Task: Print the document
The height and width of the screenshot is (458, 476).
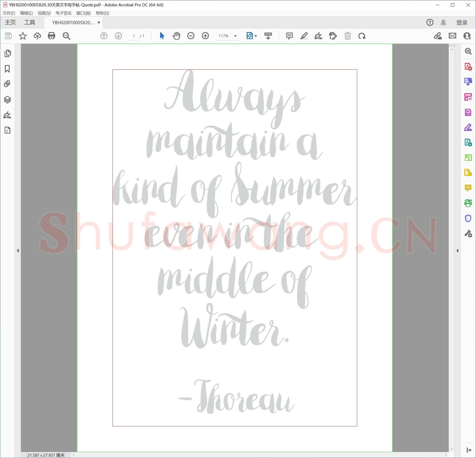Action: 52,36
